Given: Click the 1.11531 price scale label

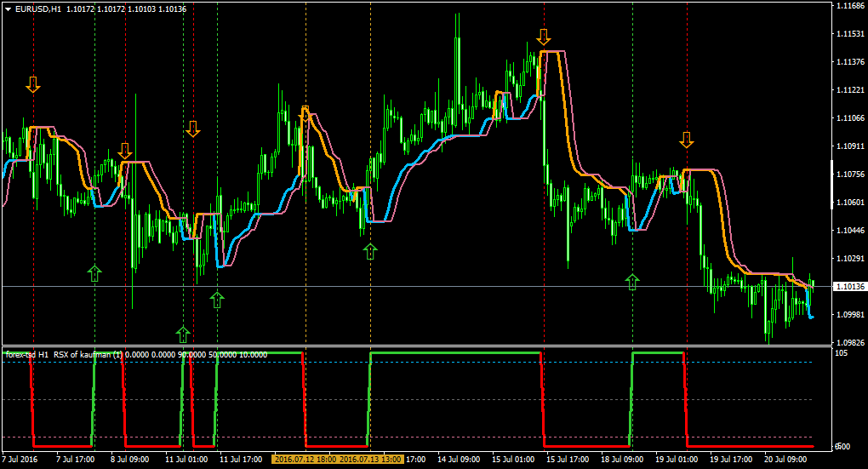Looking at the screenshot, I should [x=851, y=34].
